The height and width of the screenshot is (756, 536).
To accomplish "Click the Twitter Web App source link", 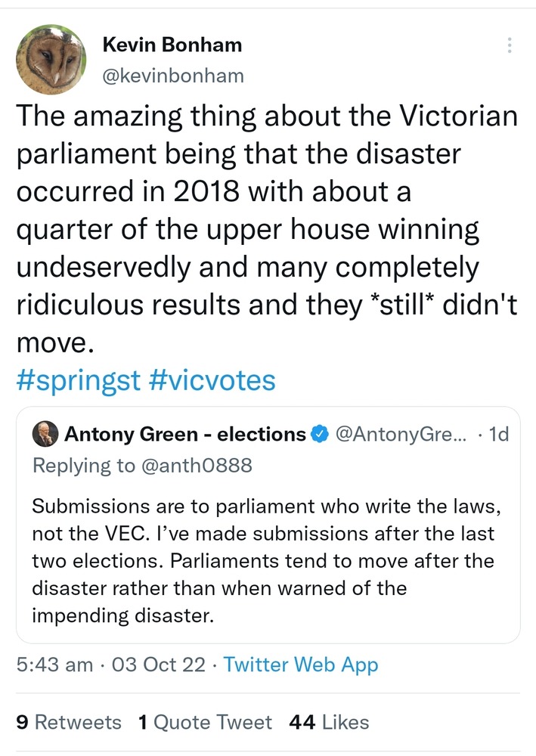I will click(x=300, y=665).
